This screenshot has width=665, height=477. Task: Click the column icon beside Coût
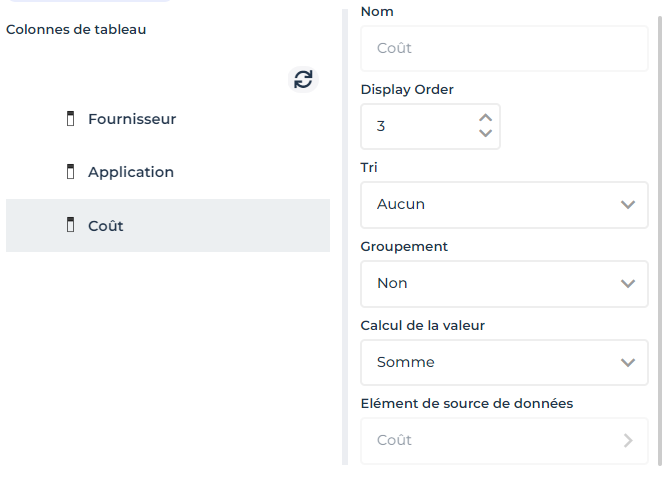pyautogui.click(x=70, y=225)
